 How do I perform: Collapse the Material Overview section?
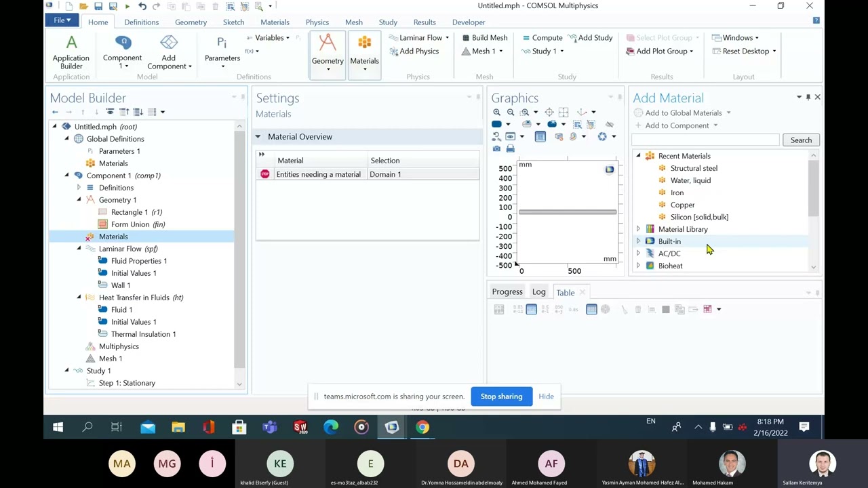coord(258,137)
